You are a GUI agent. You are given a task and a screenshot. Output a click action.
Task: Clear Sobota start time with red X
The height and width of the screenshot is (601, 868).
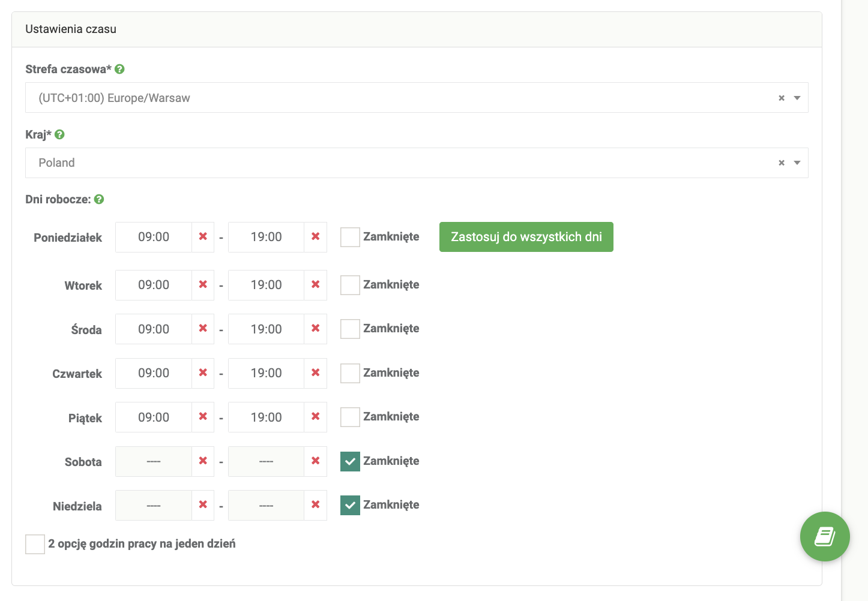click(x=203, y=461)
